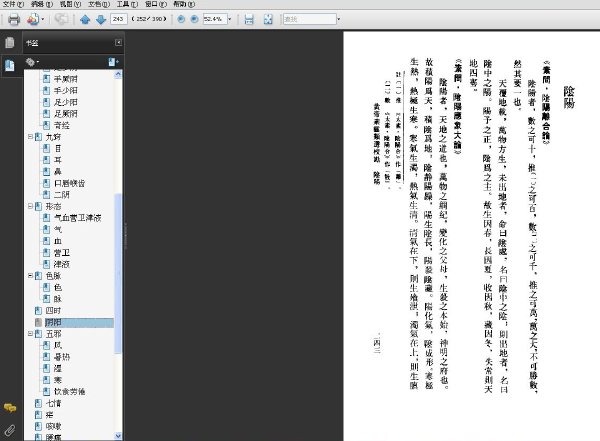The image size is (600, 441).
Task: Collapse the 五邪 bookmark node
Action: click(30, 334)
